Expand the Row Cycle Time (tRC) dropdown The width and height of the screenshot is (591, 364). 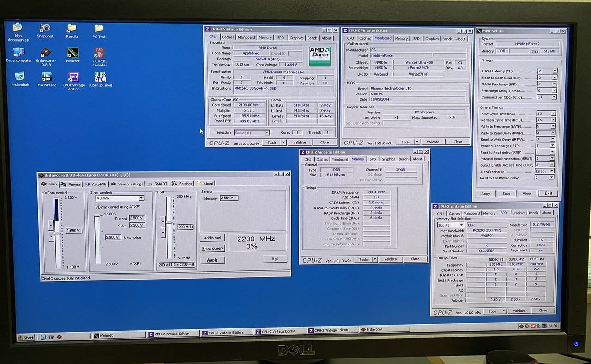[553, 113]
